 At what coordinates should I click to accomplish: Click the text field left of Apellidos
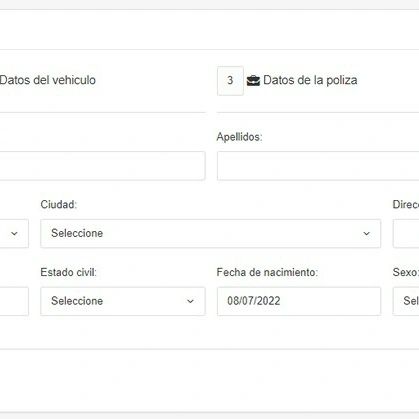click(x=102, y=166)
